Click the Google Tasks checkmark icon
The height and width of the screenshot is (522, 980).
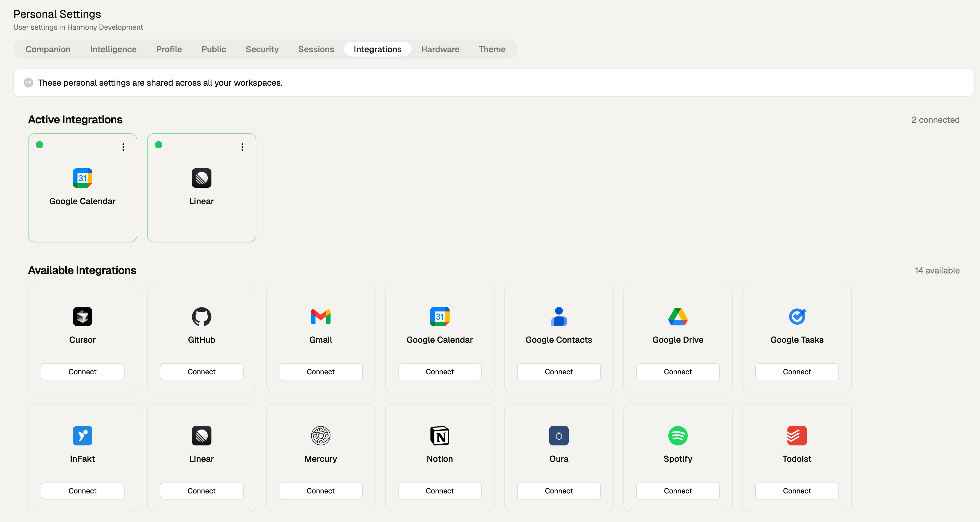[797, 317]
